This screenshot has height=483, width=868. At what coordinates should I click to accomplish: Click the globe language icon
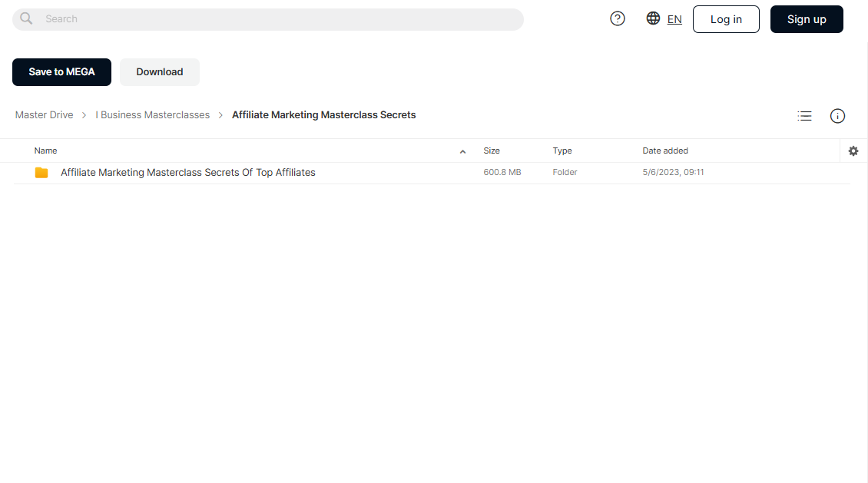coord(653,18)
